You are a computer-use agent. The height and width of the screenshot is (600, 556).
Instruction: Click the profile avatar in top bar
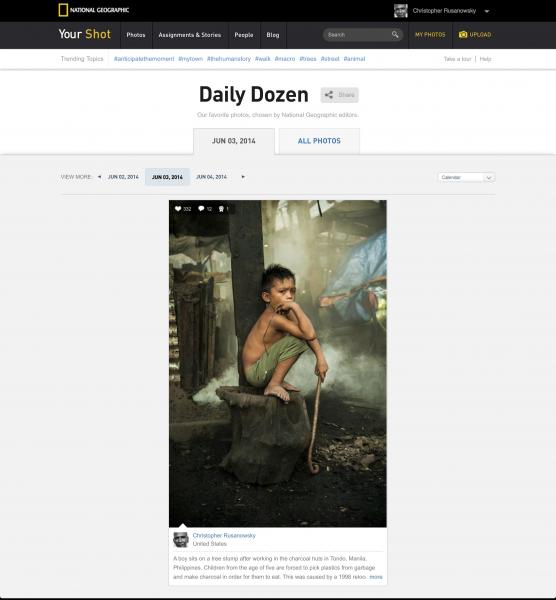click(x=401, y=11)
